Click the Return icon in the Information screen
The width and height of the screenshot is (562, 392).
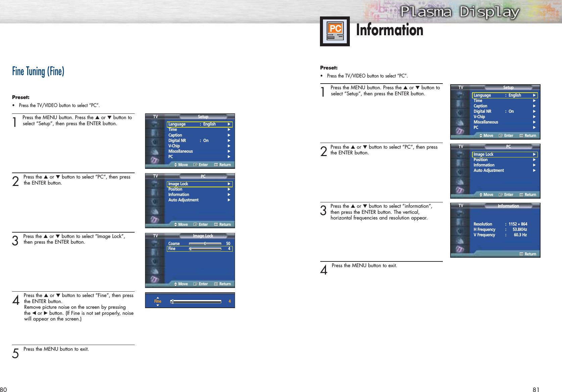click(521, 254)
